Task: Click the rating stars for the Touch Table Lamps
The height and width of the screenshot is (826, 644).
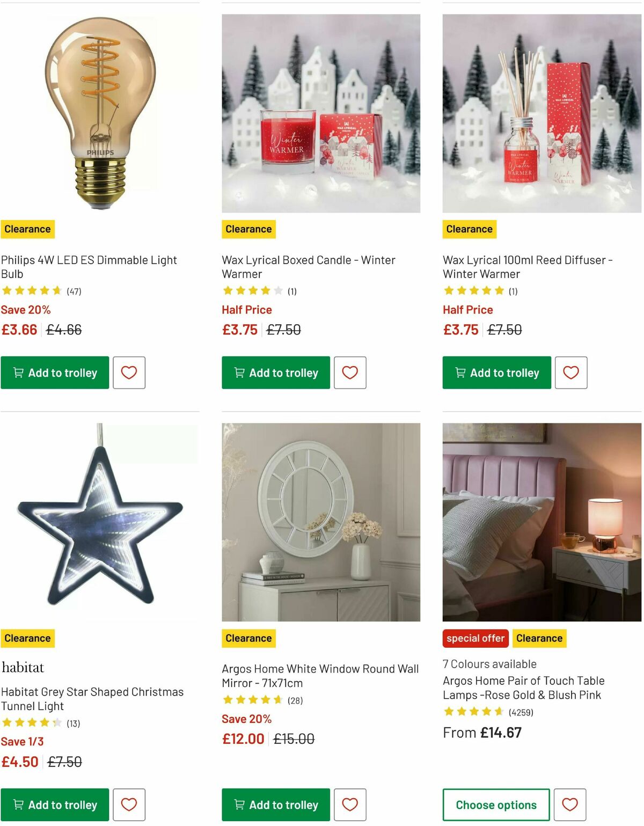Action: click(473, 712)
